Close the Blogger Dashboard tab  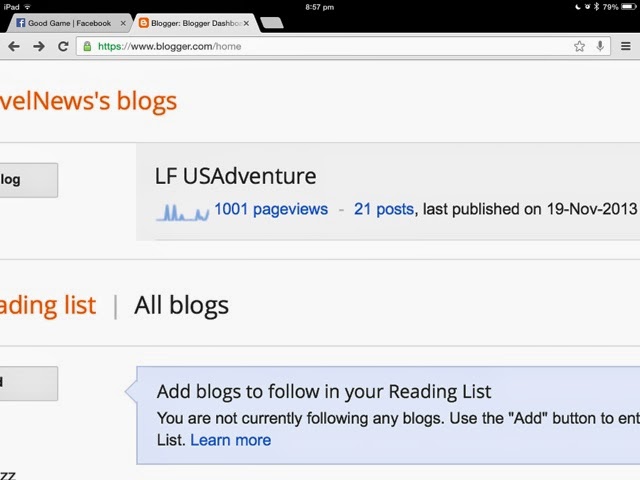[246, 23]
